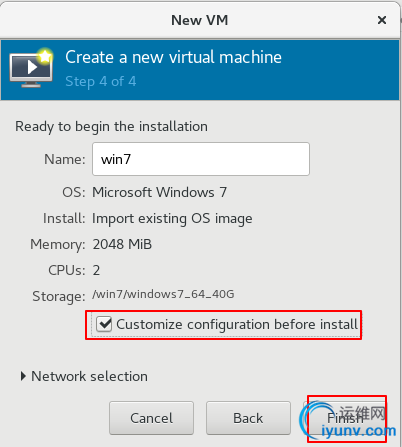Click the virtual machine monitor icon
402x447 pixels.
click(x=31, y=68)
